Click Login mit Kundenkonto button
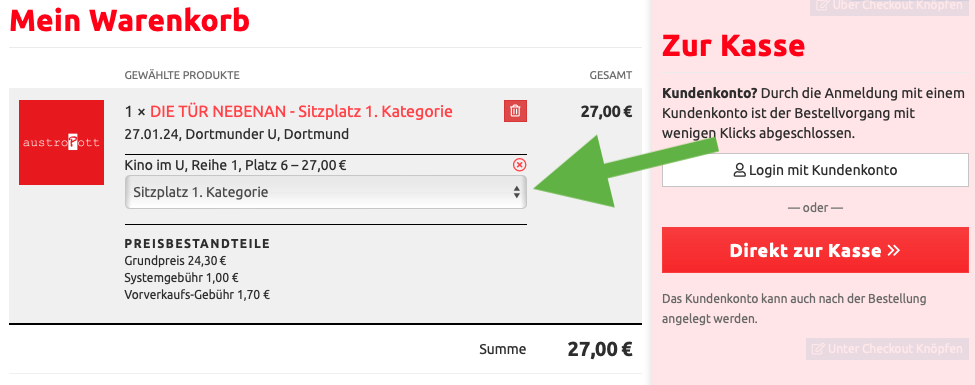975x385 pixels. [x=815, y=170]
